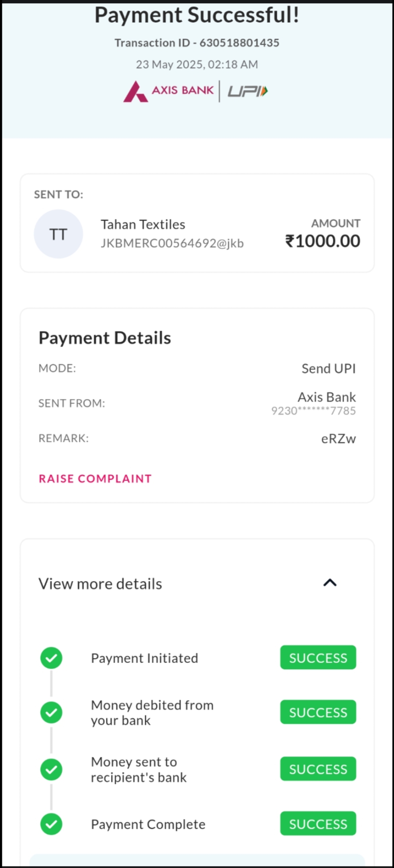Click Payment Initiated green checkmark icon
The width and height of the screenshot is (394, 868).
tap(51, 658)
